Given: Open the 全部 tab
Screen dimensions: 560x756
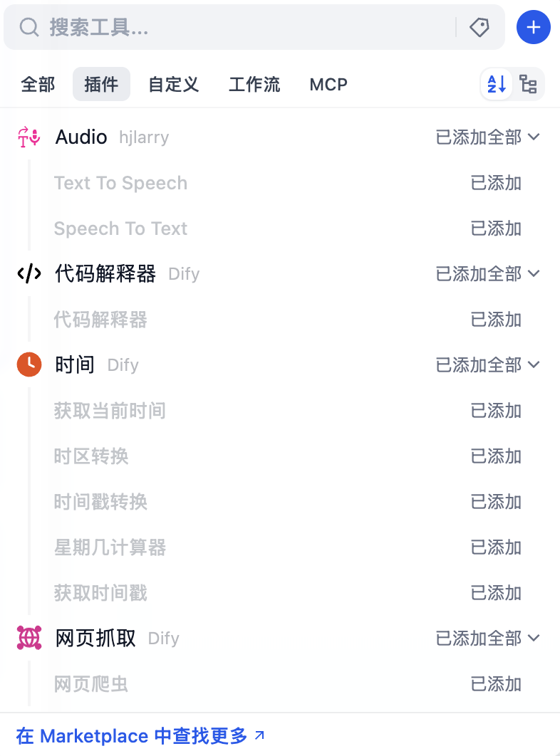Looking at the screenshot, I should (38, 85).
